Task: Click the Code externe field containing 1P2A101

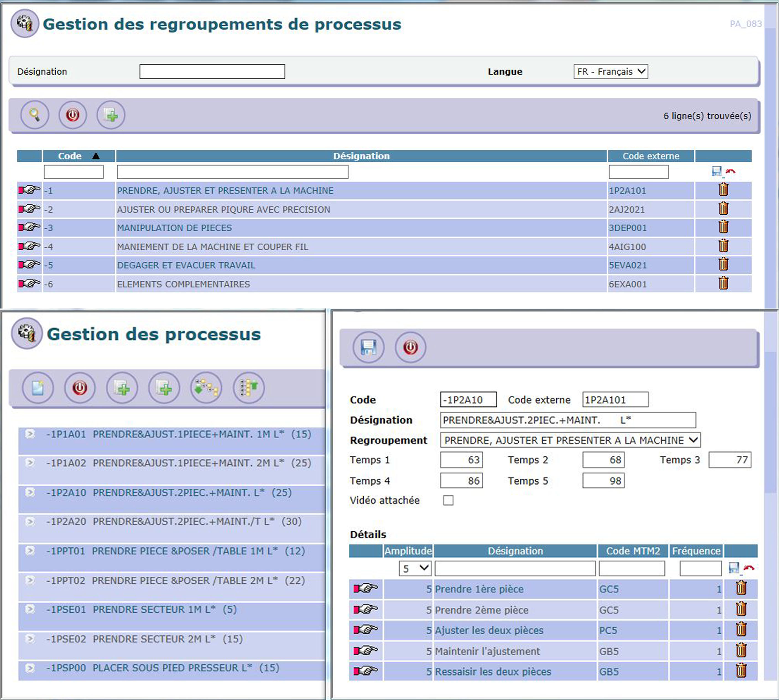Action: click(615, 400)
